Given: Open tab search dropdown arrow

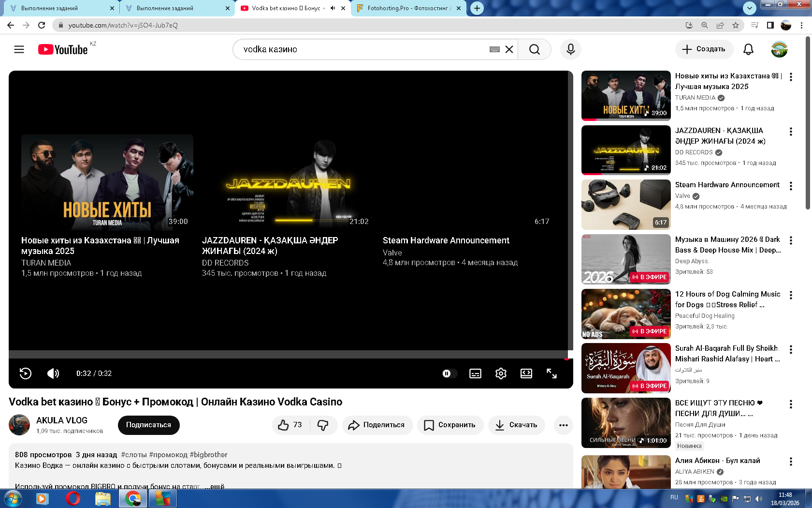Looking at the screenshot, I should (749, 8).
